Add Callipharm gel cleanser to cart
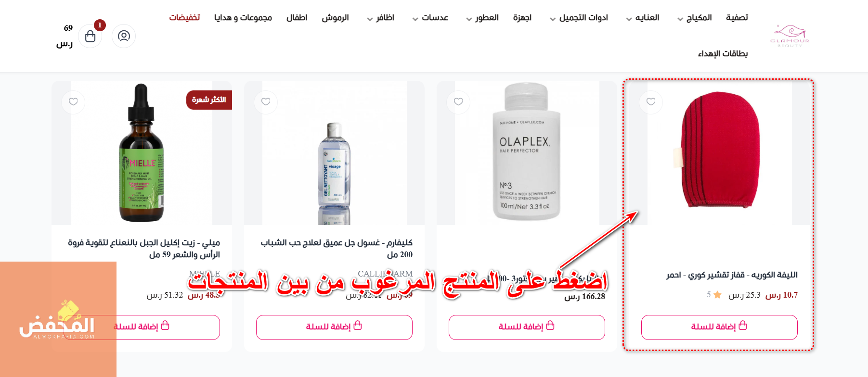Viewport: 868px width, 377px height. pyautogui.click(x=334, y=327)
